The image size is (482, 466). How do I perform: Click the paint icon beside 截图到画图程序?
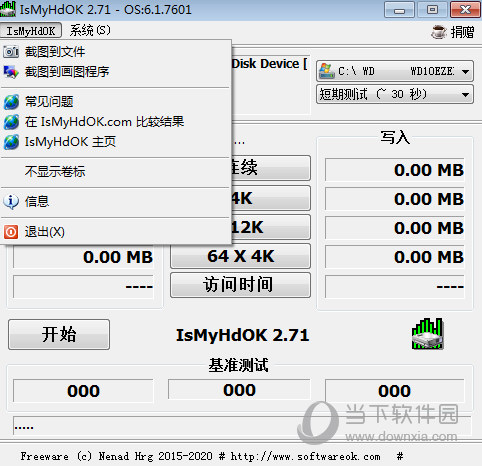click(11, 72)
